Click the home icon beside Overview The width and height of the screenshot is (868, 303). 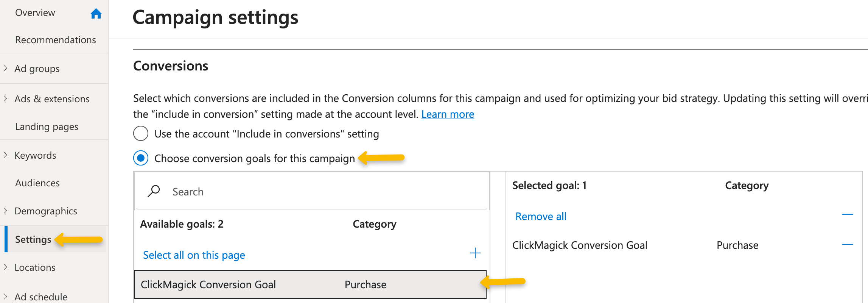(96, 14)
